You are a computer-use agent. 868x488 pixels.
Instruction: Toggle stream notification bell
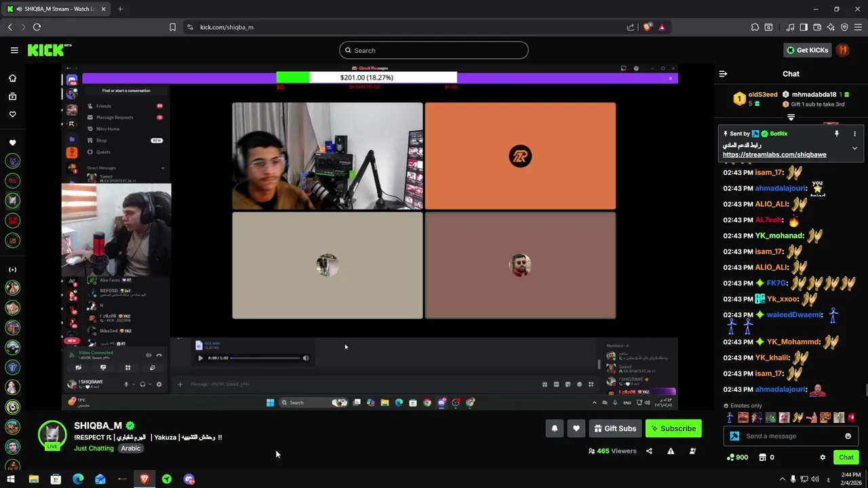pyautogui.click(x=554, y=428)
